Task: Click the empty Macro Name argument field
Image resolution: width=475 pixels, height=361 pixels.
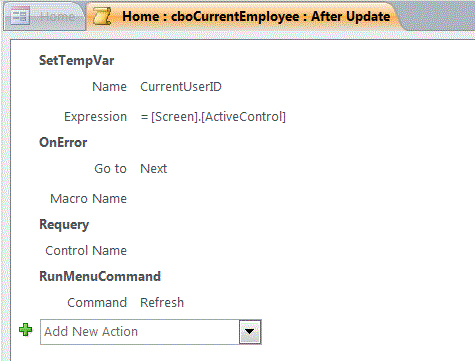Action: tap(233, 199)
